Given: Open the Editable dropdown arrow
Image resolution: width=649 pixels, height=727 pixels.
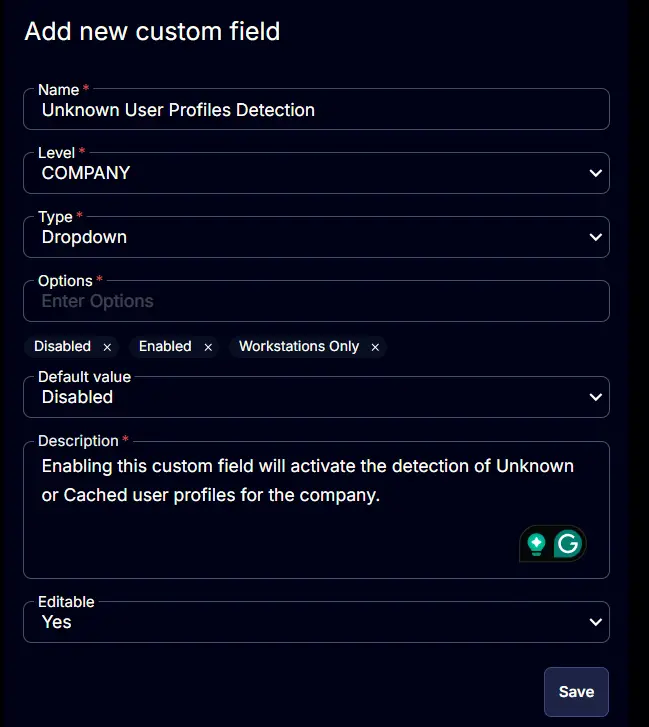Looking at the screenshot, I should [596, 622].
